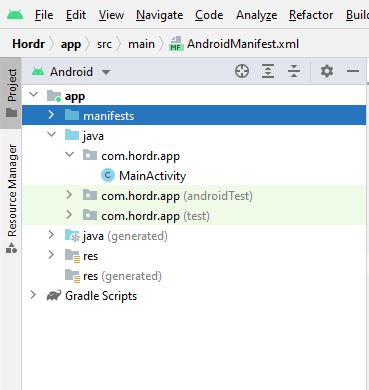The width and height of the screenshot is (369, 390).
Task: Collapse the com.hordr.app main package
Action: pyautogui.click(x=70, y=155)
